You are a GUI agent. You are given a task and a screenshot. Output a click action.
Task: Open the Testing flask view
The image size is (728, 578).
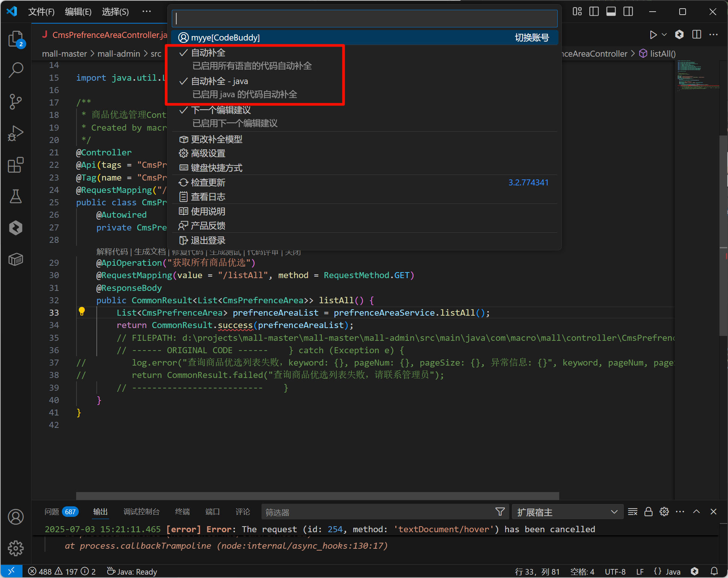point(16,196)
